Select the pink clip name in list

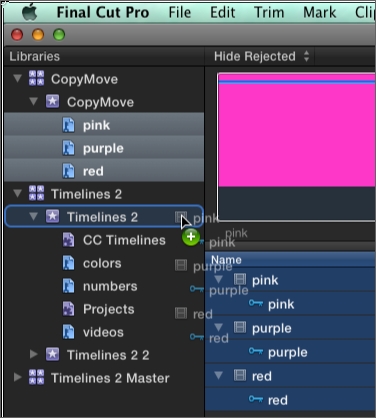(x=265, y=280)
